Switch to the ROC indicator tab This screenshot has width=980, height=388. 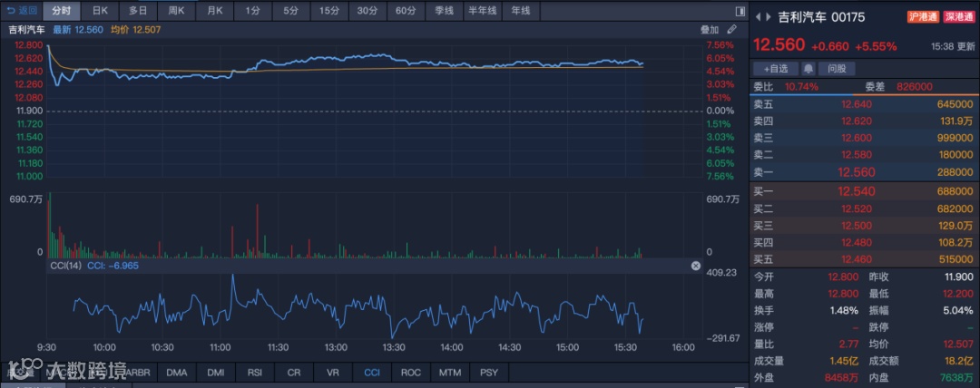coord(411,373)
